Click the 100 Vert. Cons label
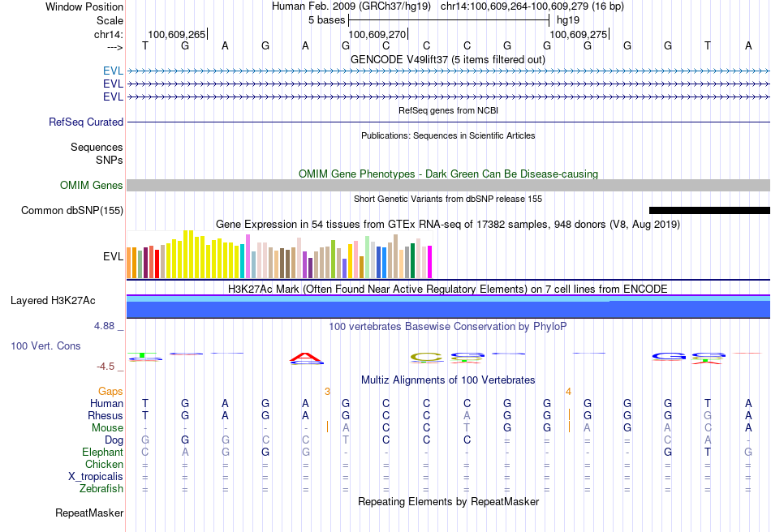 tap(45, 345)
